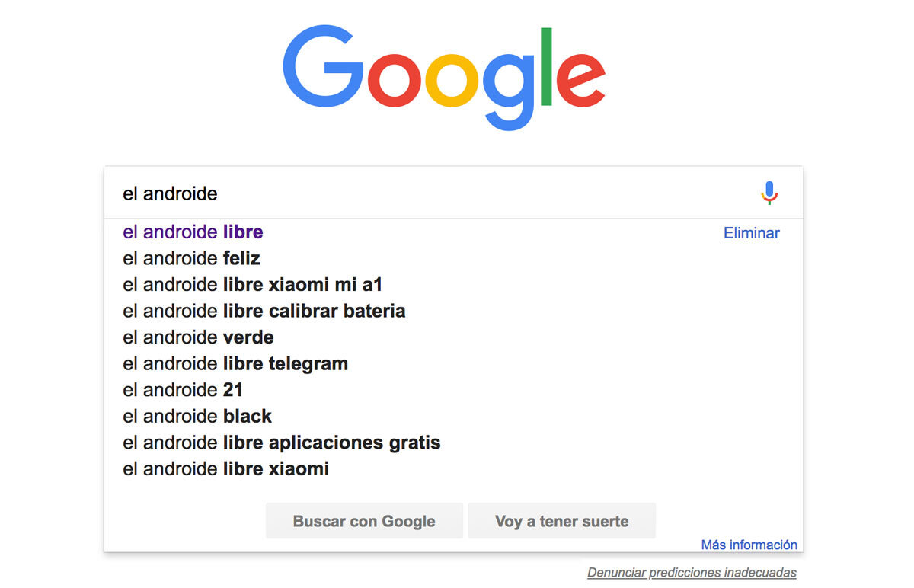Pick the last suggestion "el androide libre xiaomi"
The width and height of the screenshot is (914, 588).
(x=225, y=468)
